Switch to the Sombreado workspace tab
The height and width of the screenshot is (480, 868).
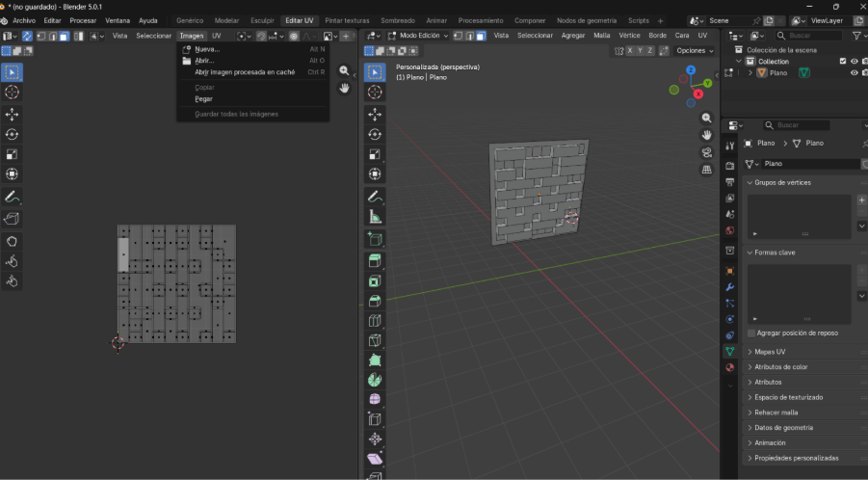point(396,20)
